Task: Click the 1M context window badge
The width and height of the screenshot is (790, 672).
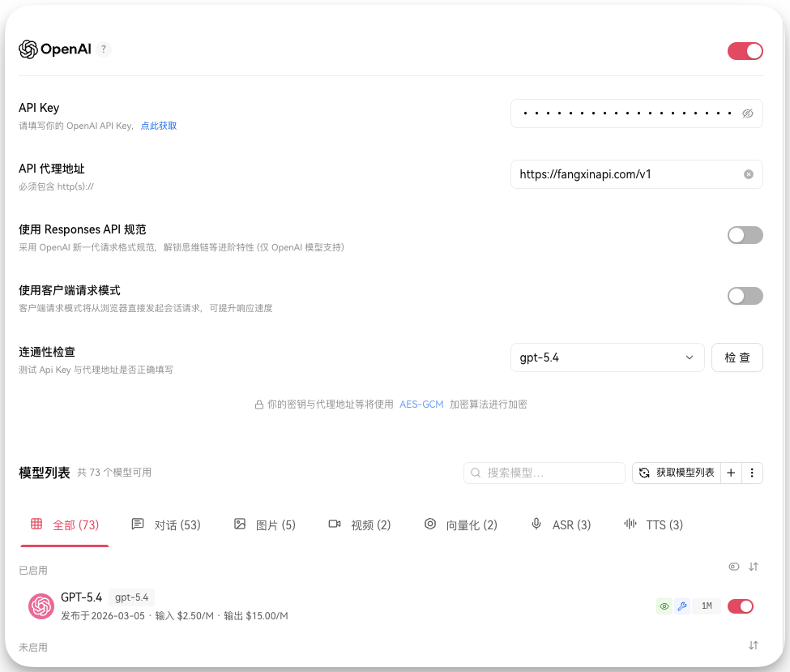Action: [x=707, y=606]
